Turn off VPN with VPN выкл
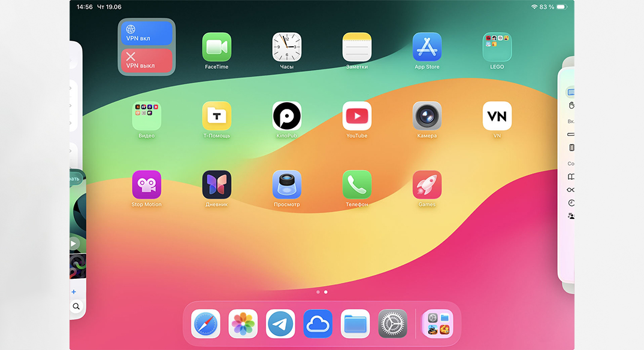 coord(146,60)
